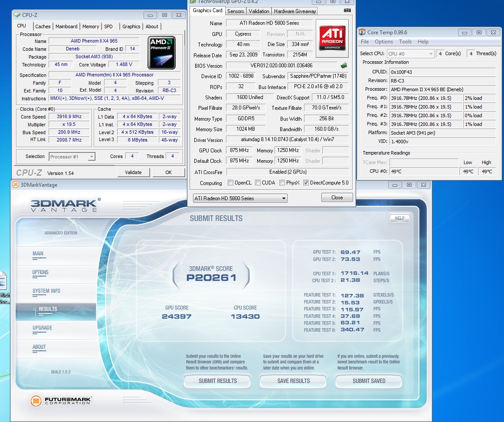Click the Validate button in CPU-Z
The width and height of the screenshot is (504, 422).
[x=134, y=172]
